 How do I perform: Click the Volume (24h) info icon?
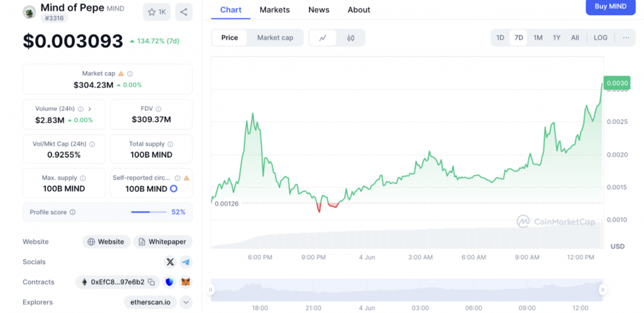pyautogui.click(x=80, y=109)
